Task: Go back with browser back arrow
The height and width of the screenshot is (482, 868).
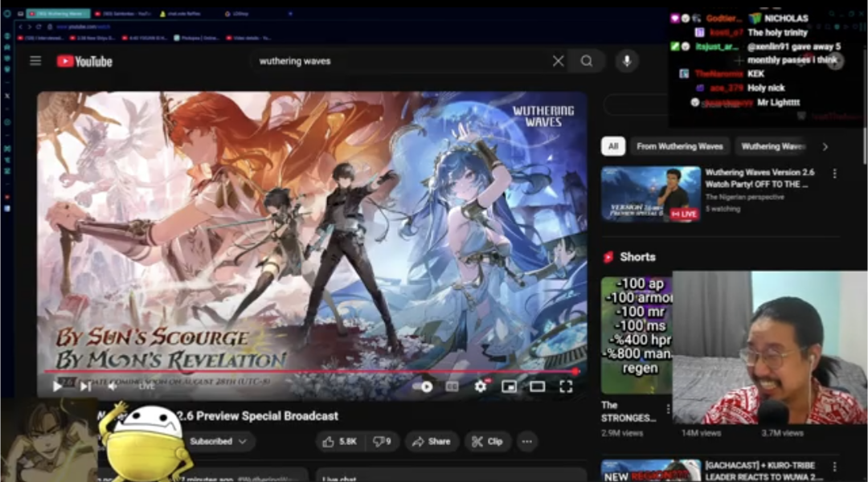Action: [x=20, y=27]
